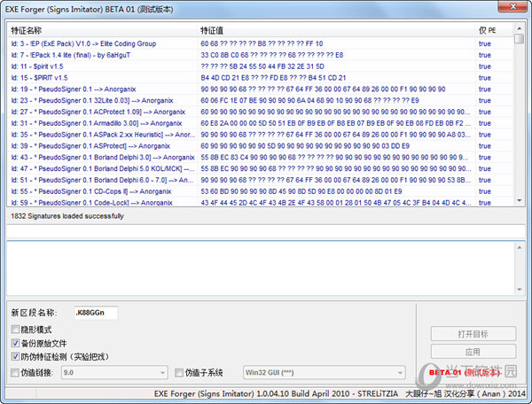Click the EXE Forger 1.0.04.10 Build status bar text
The image size is (532, 404).
coord(276,393)
